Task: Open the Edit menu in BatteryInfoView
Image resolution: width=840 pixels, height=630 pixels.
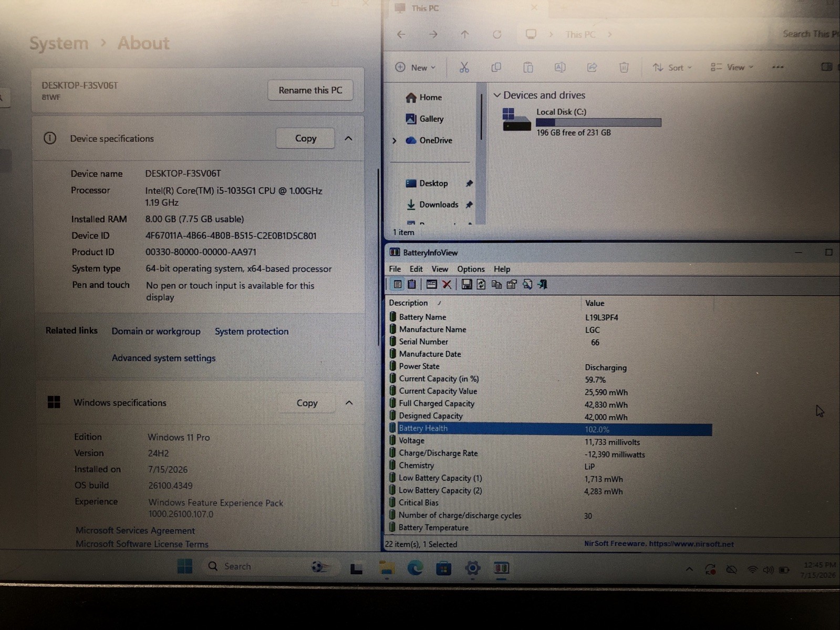Action: tap(416, 269)
